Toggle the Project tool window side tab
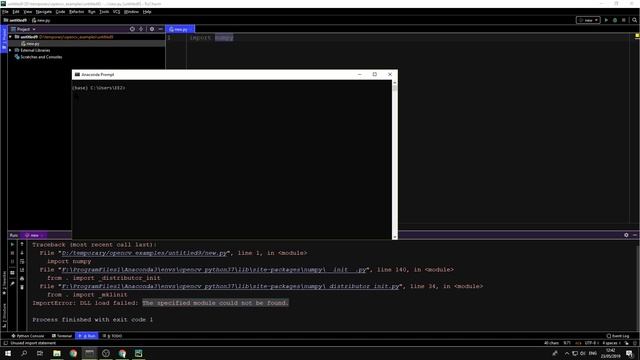 (4, 38)
